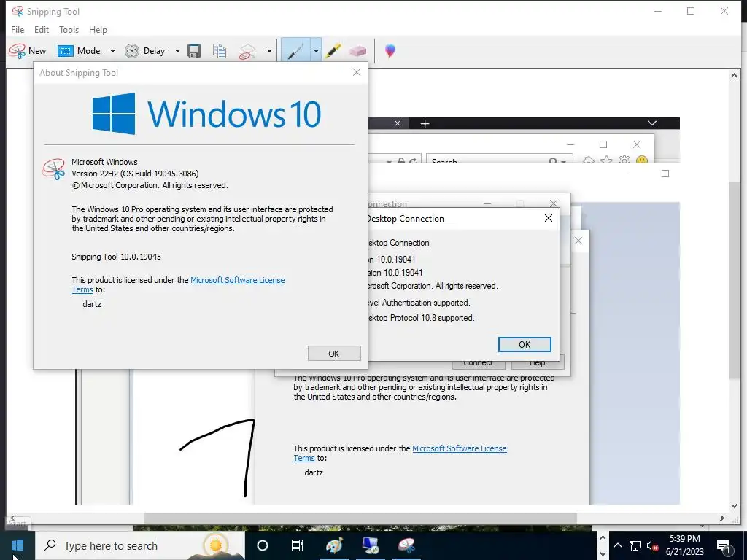
Task: Open the clock showing 5:39 PM
Action: [x=684, y=545]
